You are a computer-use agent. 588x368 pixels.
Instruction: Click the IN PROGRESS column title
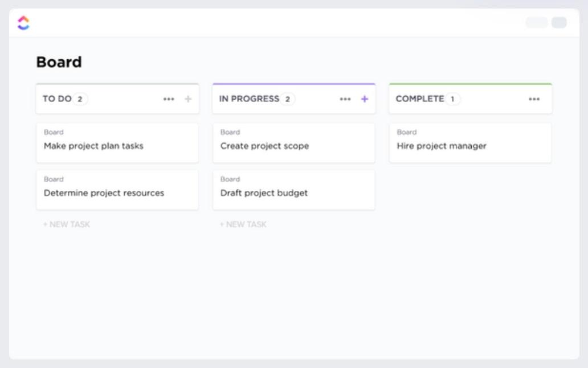coord(249,99)
